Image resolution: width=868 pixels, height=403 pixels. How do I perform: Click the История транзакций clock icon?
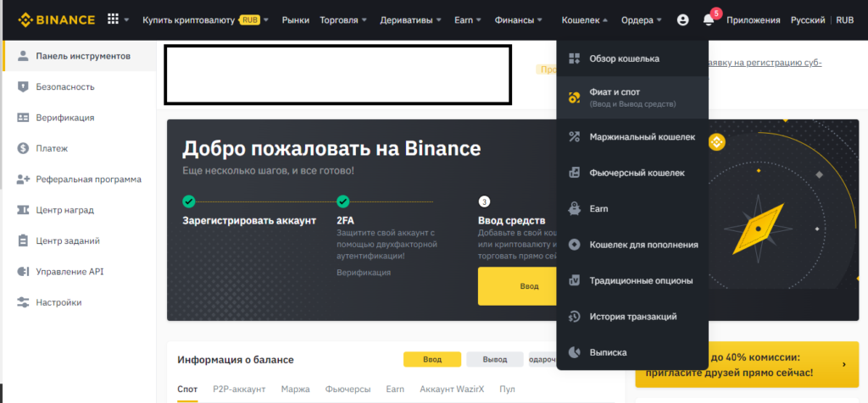(574, 317)
